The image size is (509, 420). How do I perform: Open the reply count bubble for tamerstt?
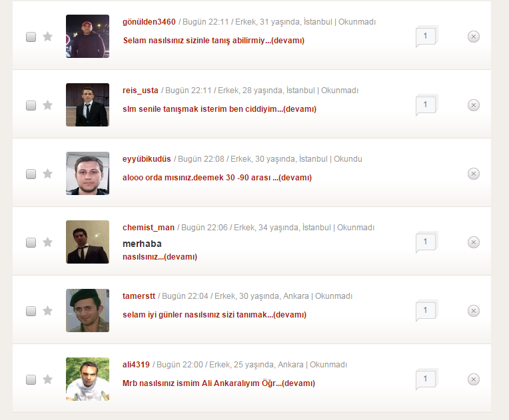point(426,311)
